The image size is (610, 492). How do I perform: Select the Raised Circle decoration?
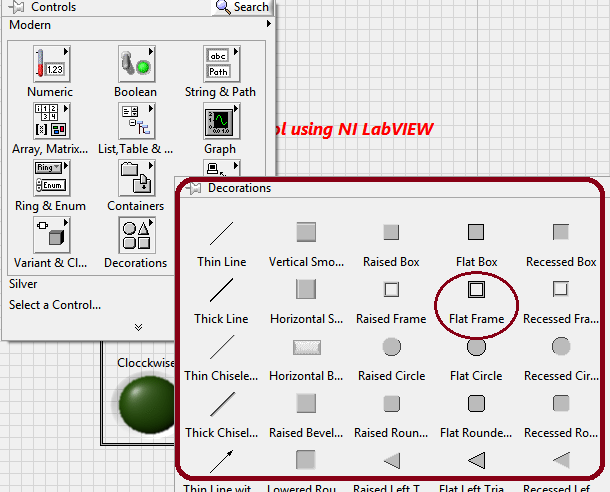(x=391, y=347)
